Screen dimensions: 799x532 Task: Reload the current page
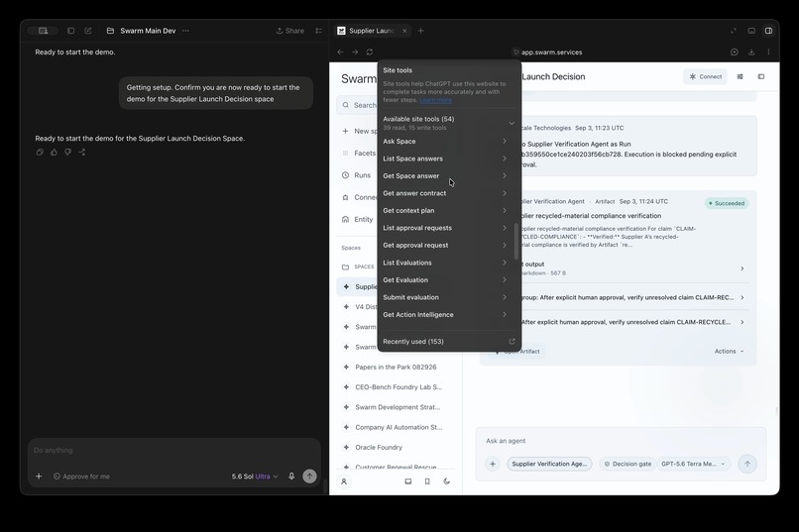(370, 52)
